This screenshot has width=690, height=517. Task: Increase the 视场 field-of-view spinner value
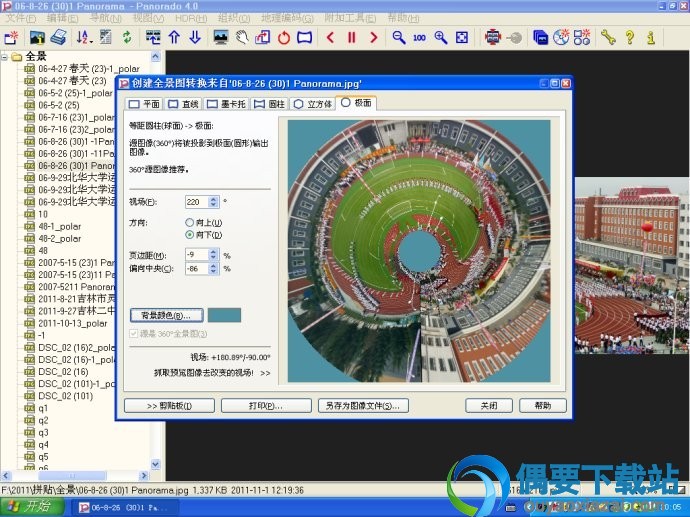(213, 199)
